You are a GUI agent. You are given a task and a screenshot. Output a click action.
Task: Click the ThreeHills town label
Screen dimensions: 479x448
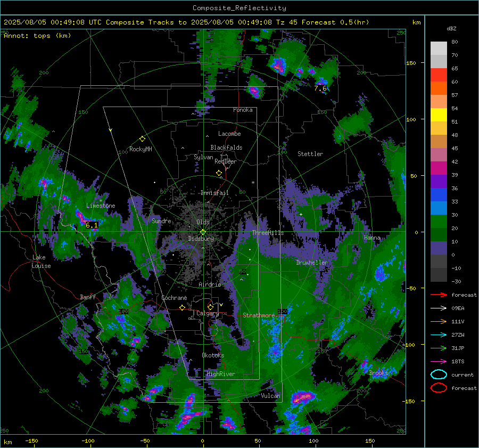268,233
